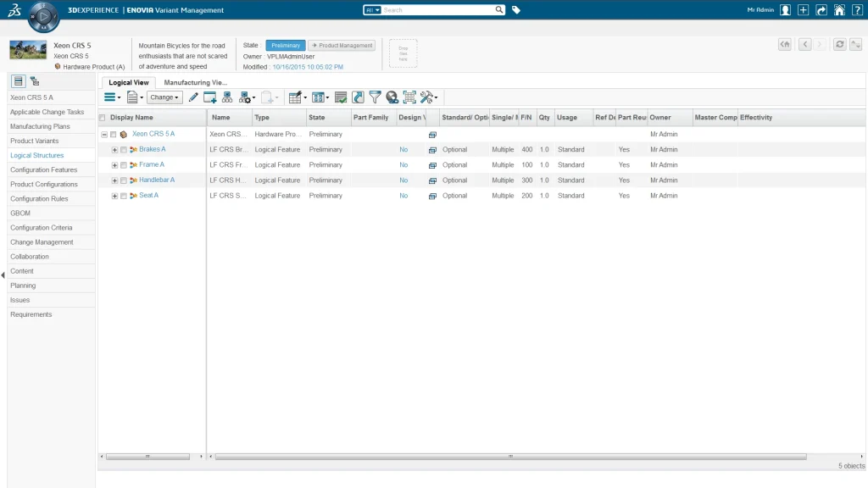Tick the checkbox next to Brakes A
The width and height of the screenshot is (868, 488).
(x=124, y=150)
